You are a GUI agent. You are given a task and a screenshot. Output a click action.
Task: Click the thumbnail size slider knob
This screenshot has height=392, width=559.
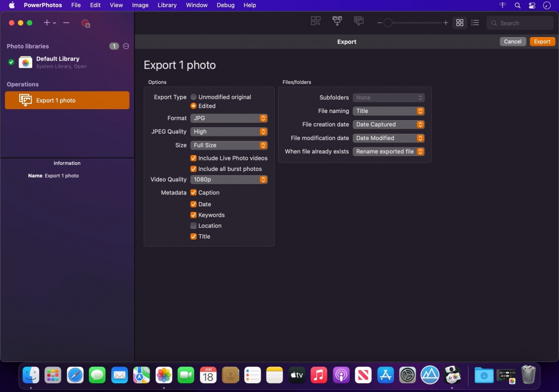click(388, 23)
